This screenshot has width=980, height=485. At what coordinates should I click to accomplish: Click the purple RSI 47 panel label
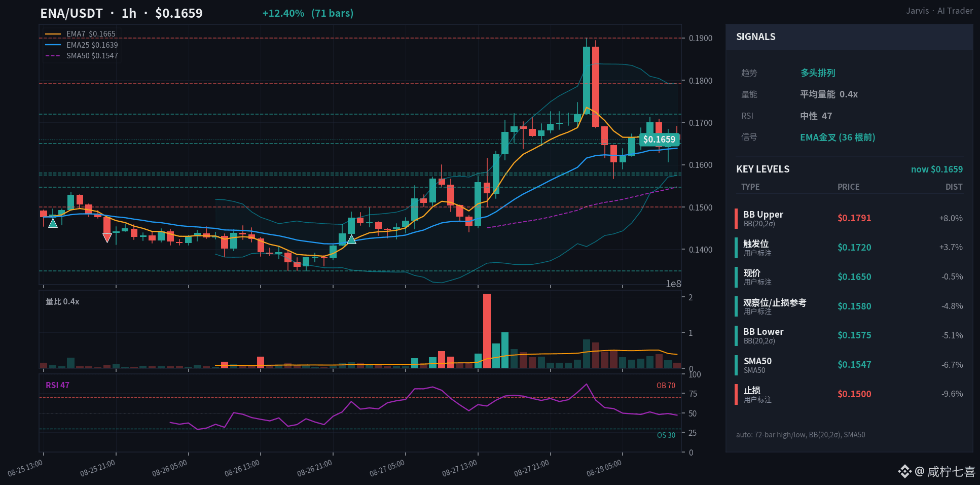pos(57,385)
